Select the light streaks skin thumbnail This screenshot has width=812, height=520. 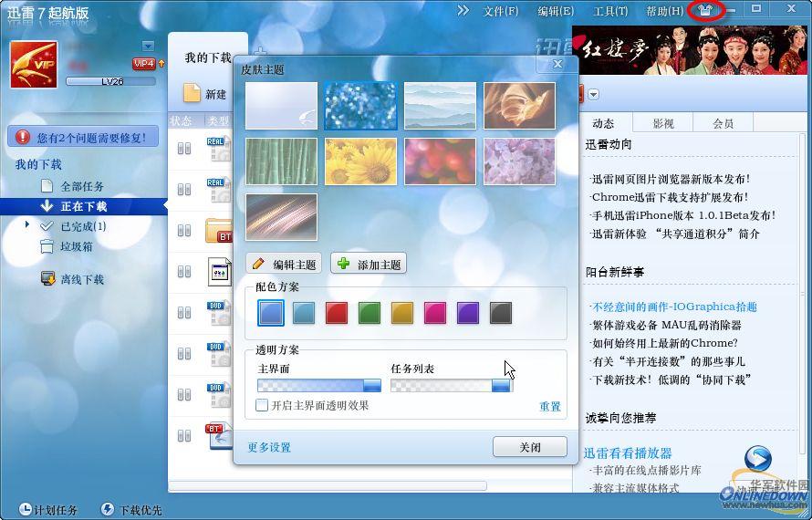(x=281, y=217)
